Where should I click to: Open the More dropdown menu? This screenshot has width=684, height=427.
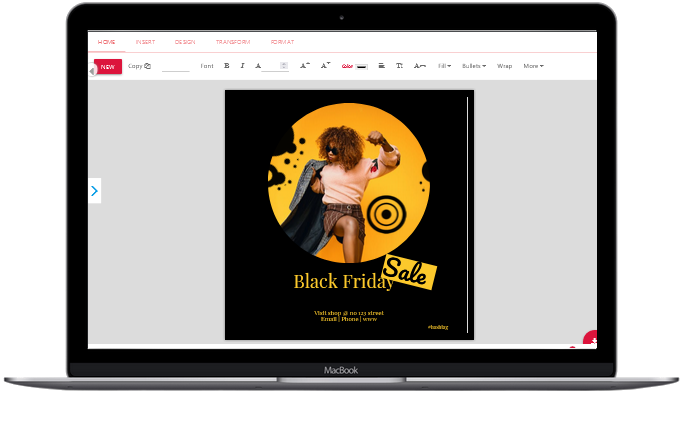click(x=533, y=66)
